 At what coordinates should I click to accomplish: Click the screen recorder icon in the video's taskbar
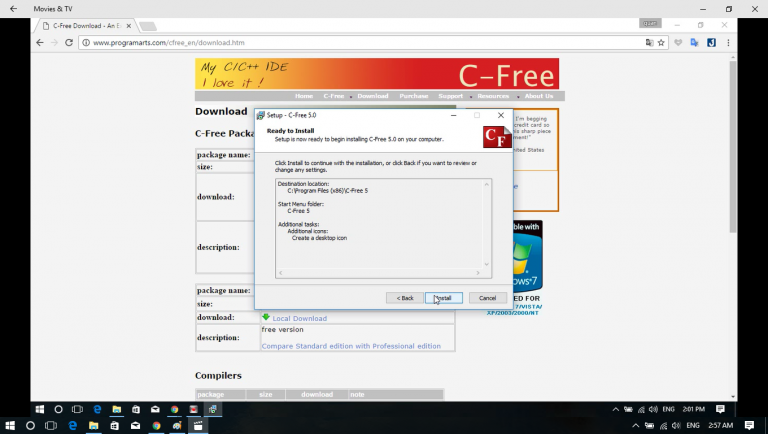pos(193,409)
